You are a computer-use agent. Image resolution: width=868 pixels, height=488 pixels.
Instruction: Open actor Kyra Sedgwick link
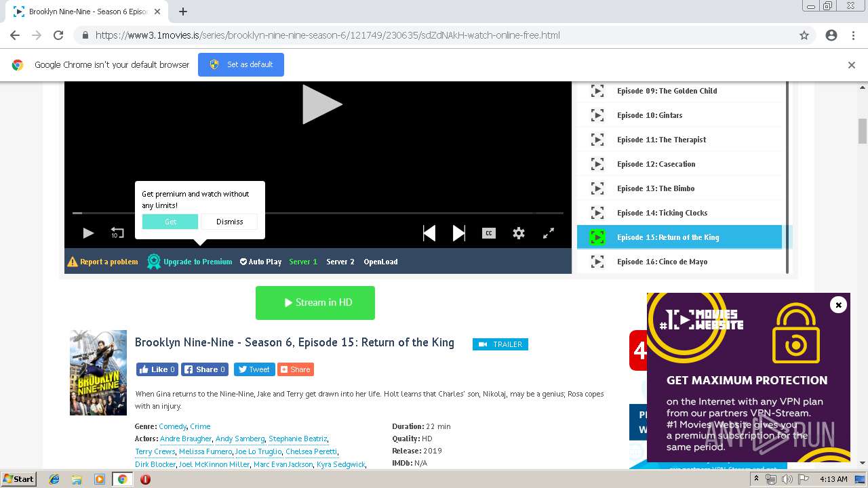click(x=341, y=464)
